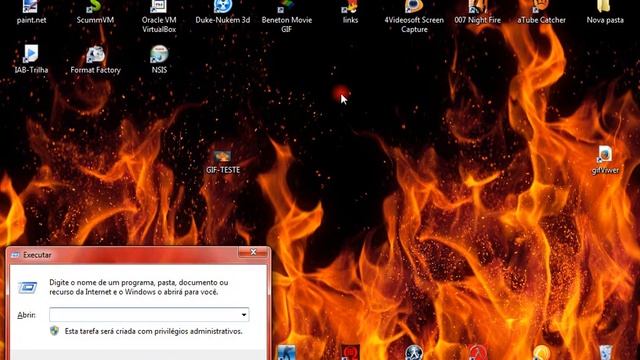Click the IAB-Trilha desktop icon
This screenshot has height=360, width=640.
31,59
